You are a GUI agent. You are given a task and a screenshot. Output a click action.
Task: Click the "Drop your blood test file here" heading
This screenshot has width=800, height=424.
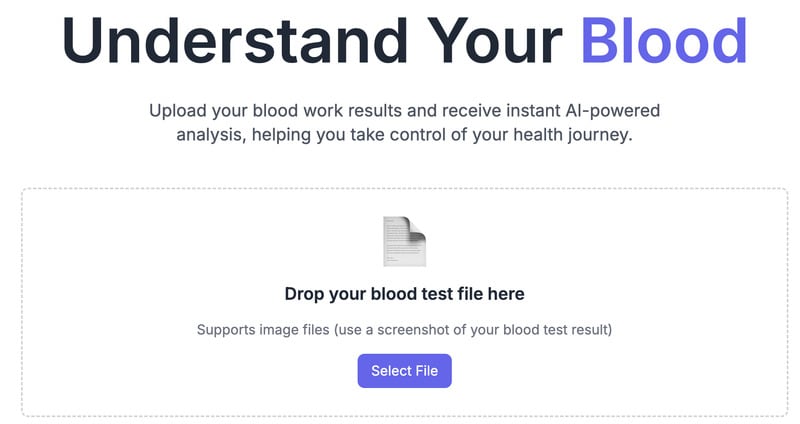(404, 294)
